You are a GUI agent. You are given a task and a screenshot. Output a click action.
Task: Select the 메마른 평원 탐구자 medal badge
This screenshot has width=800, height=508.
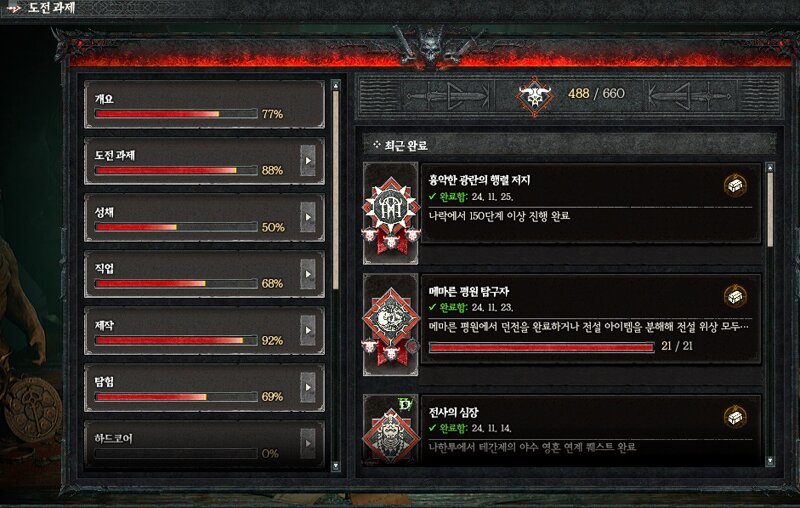click(391, 325)
